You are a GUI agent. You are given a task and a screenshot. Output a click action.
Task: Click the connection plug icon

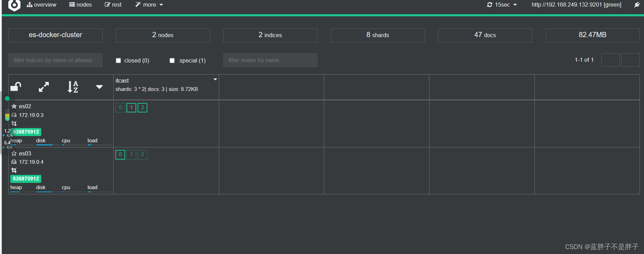point(637,5)
